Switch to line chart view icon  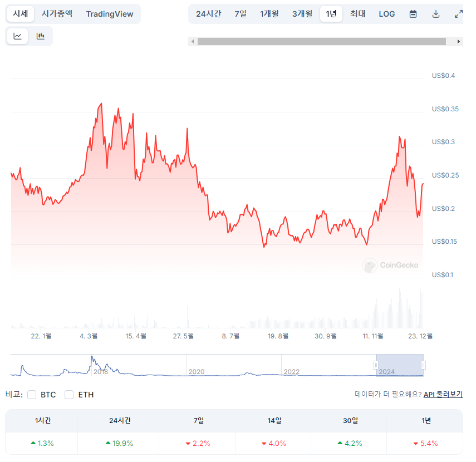coord(18,36)
